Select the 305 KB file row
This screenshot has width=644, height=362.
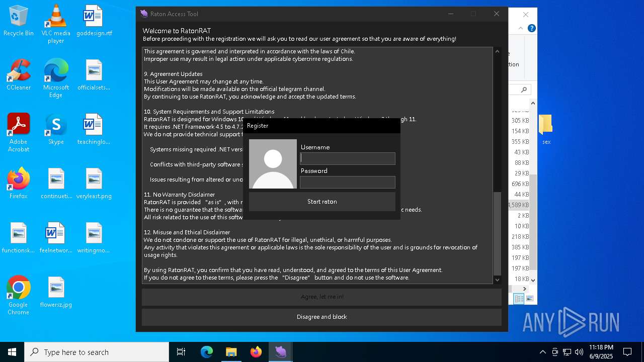coord(520,121)
